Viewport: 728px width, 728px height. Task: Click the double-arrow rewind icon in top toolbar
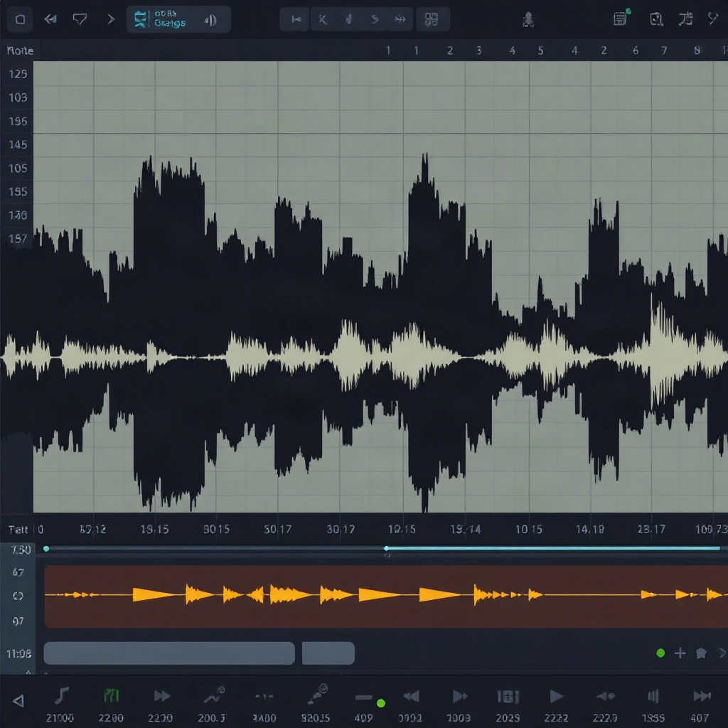pyautogui.click(x=50, y=19)
